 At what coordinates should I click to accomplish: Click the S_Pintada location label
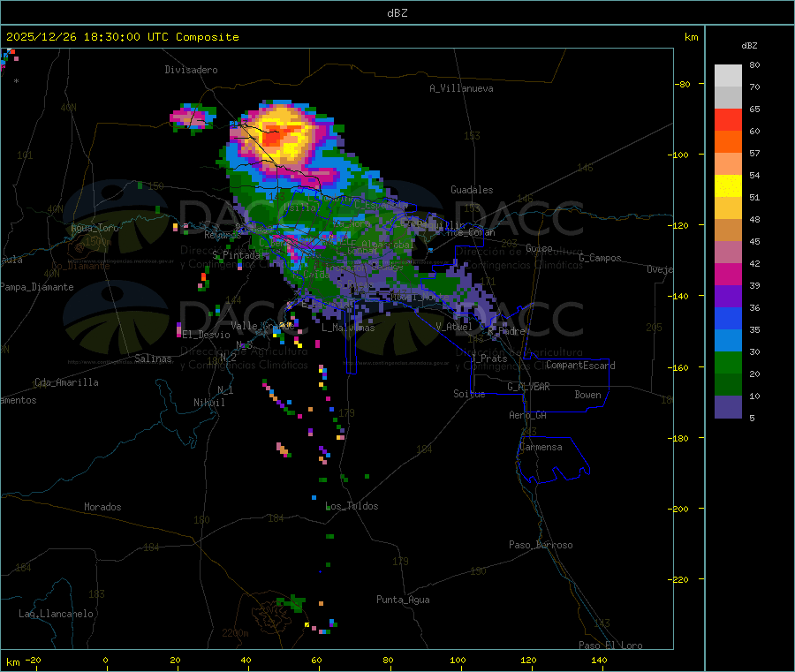[x=236, y=255]
